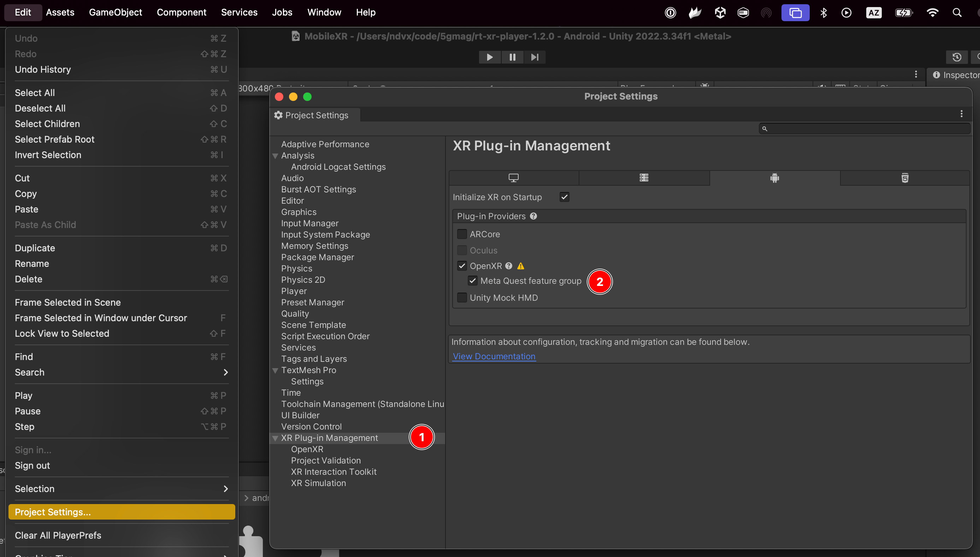The width and height of the screenshot is (980, 557).
Task: Click the Project Settings search field
Action: pos(864,128)
